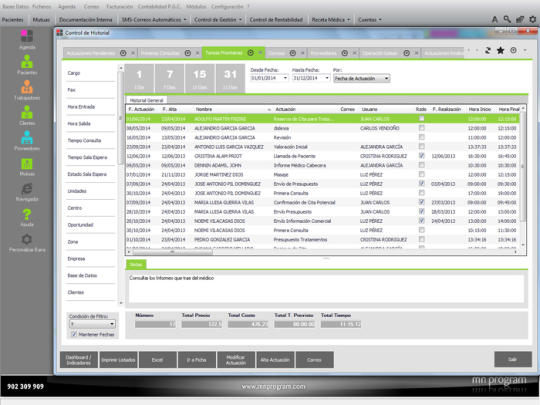Select the 15 days quick-range tile

coord(200,79)
